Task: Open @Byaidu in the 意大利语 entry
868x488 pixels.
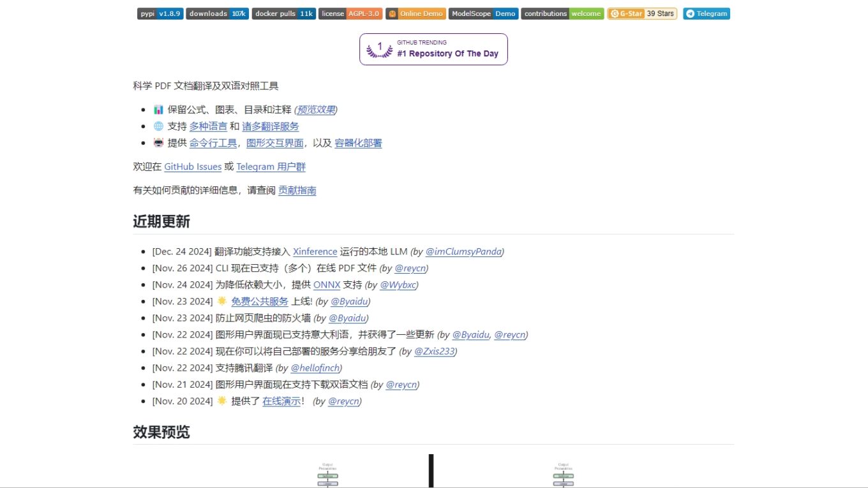Action: [x=471, y=334]
